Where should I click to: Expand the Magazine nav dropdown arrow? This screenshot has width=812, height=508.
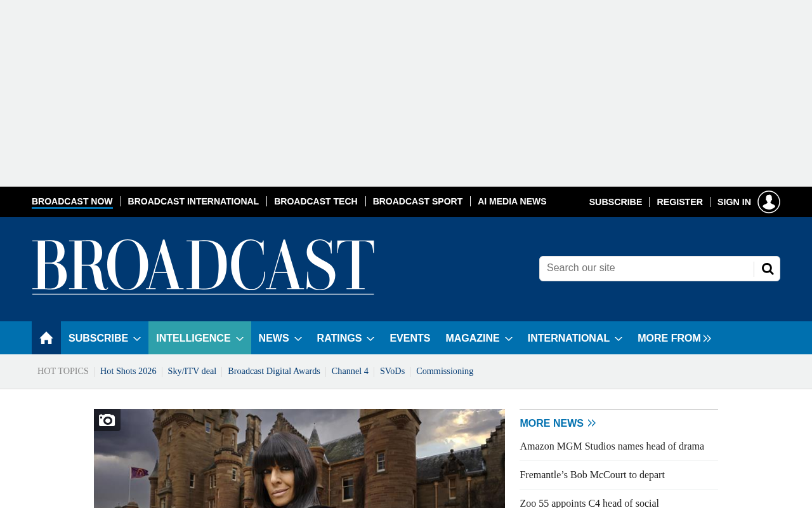pyautogui.click(x=509, y=339)
